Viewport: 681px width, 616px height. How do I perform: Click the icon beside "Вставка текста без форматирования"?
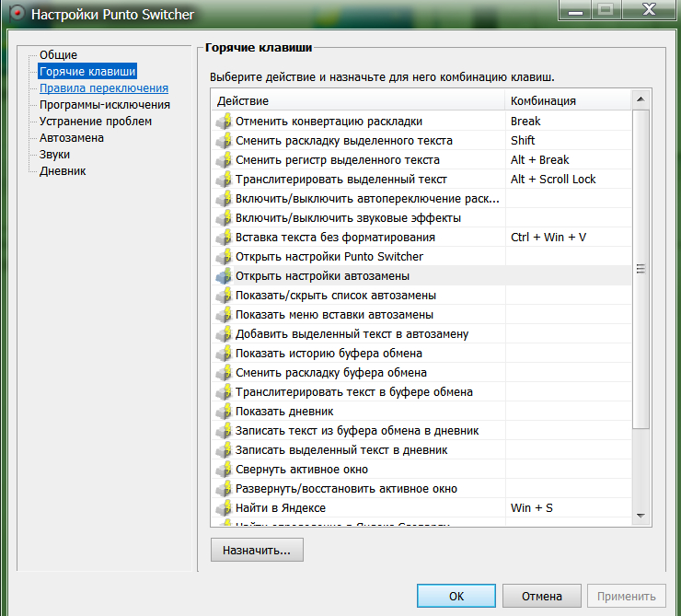[224, 238]
